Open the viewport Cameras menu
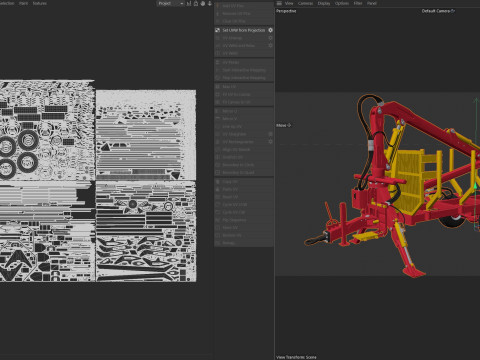The image size is (480, 360). (x=305, y=3)
